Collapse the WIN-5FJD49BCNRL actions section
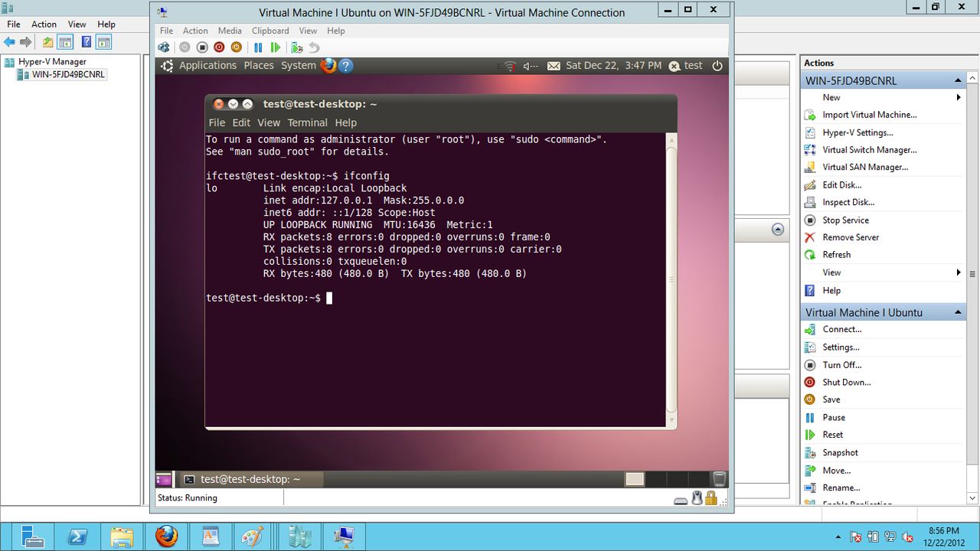 pos(958,80)
